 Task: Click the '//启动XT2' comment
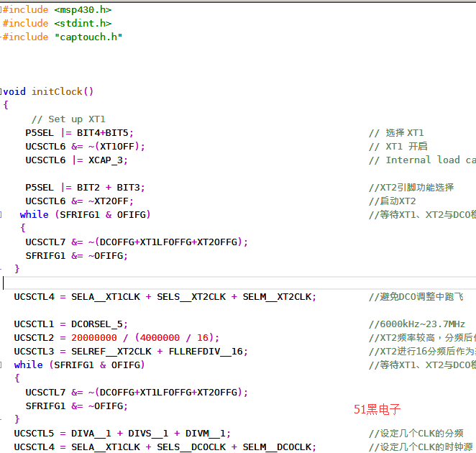(392, 201)
